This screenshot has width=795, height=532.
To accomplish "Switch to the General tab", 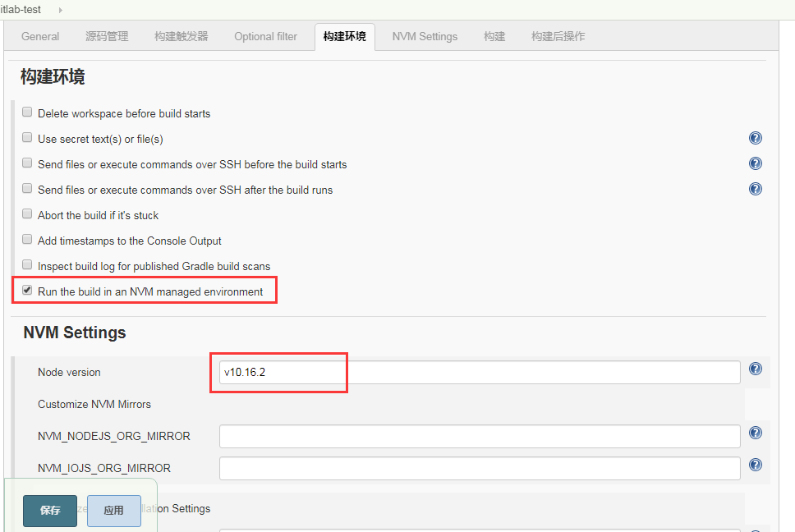I will tap(40, 36).
